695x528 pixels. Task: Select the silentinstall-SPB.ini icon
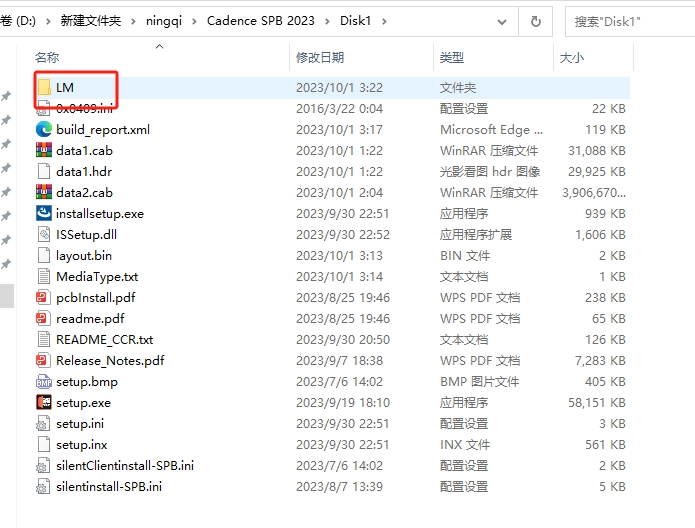(43, 487)
